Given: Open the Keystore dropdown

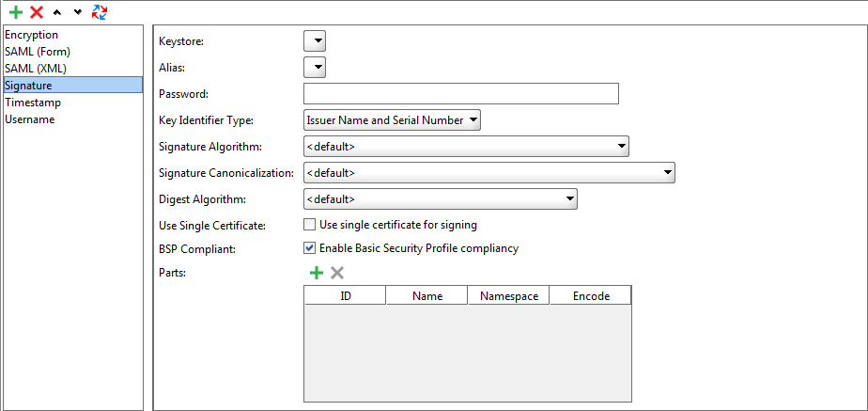Looking at the screenshot, I should pyautogui.click(x=315, y=40).
